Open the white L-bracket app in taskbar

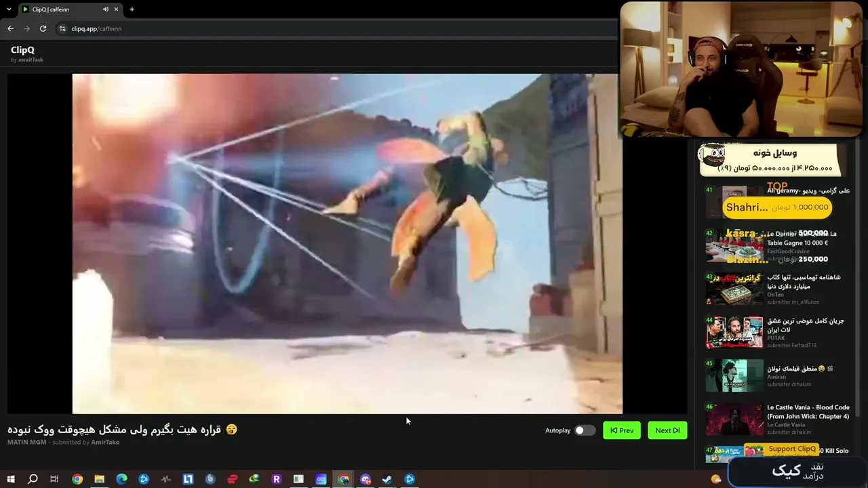pyautogui.click(x=188, y=479)
